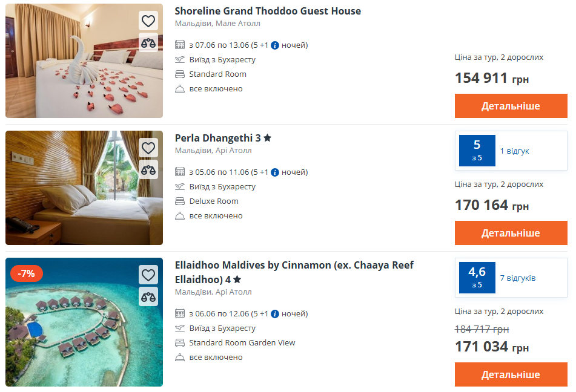This screenshot has width=576, height=392.
Task: Show night info for 06.06–12.06 tour
Action: pos(275,314)
